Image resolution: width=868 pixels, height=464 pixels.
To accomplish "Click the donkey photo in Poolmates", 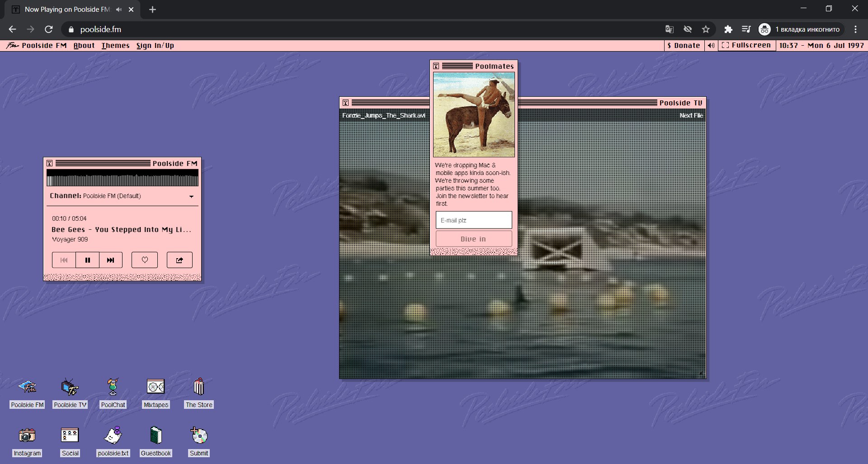I will 474,115.
